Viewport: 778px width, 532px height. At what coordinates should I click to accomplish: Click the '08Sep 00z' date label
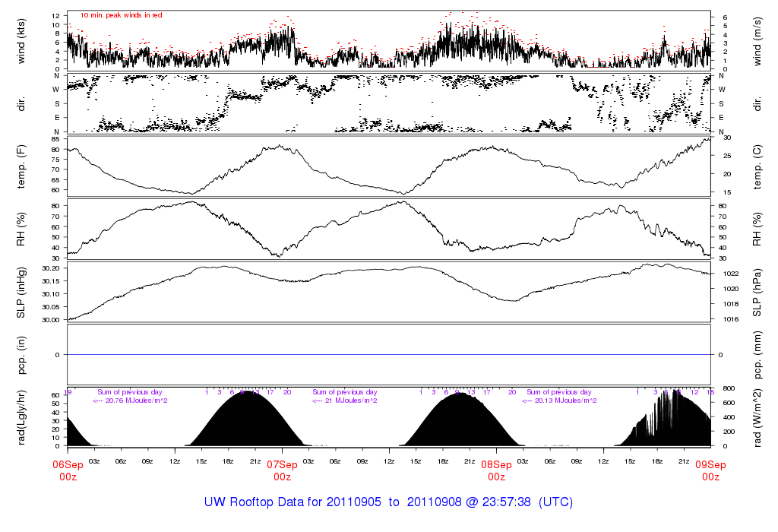(497, 470)
